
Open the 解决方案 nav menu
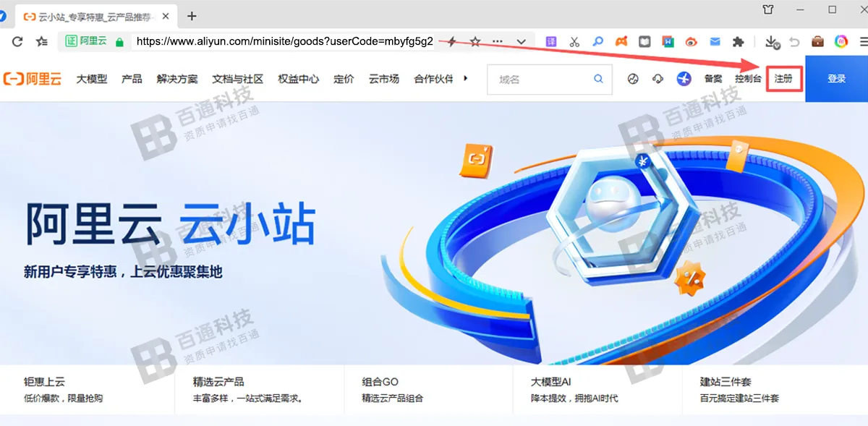(177, 79)
